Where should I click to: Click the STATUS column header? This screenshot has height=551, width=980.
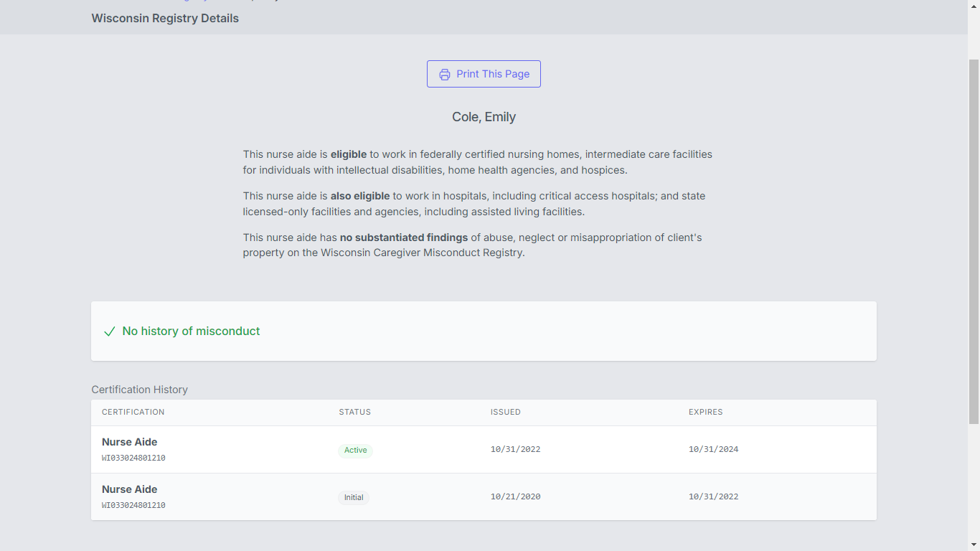coord(355,413)
